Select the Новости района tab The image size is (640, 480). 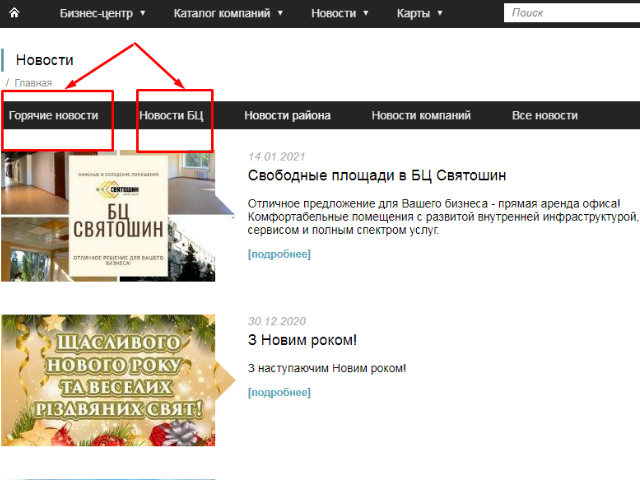pyautogui.click(x=287, y=116)
